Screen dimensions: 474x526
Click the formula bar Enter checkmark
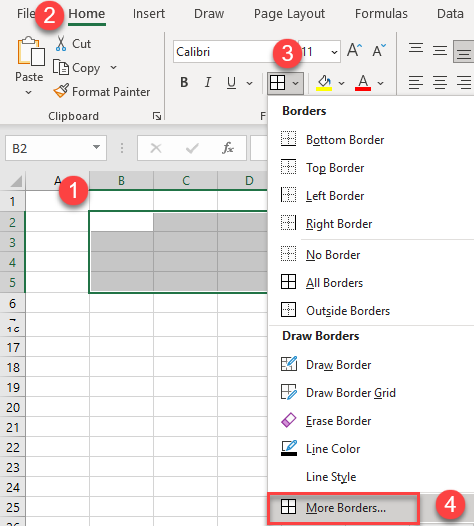pos(192,148)
